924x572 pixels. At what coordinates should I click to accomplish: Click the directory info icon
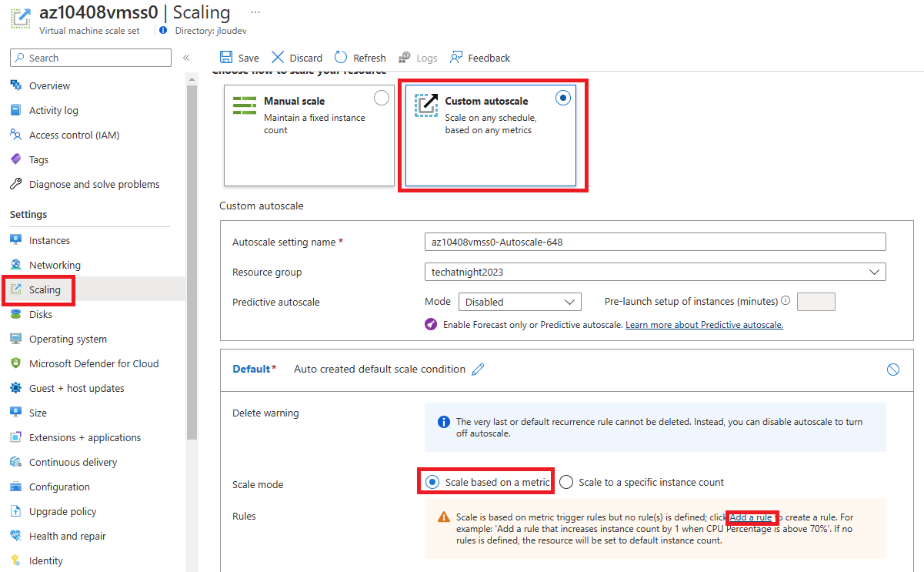(163, 30)
